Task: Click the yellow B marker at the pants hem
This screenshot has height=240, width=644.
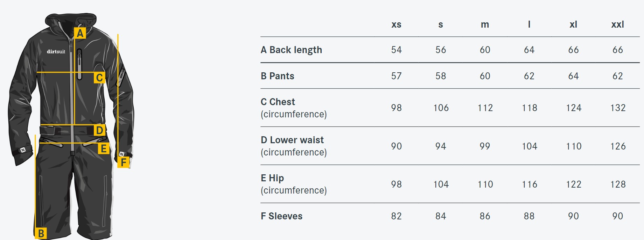Action: 41,233
